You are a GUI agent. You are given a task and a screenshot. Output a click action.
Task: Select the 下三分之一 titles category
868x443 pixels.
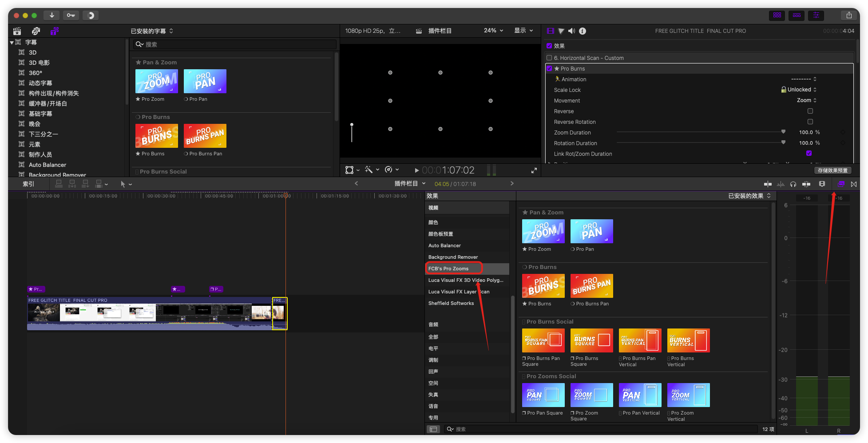43,134
